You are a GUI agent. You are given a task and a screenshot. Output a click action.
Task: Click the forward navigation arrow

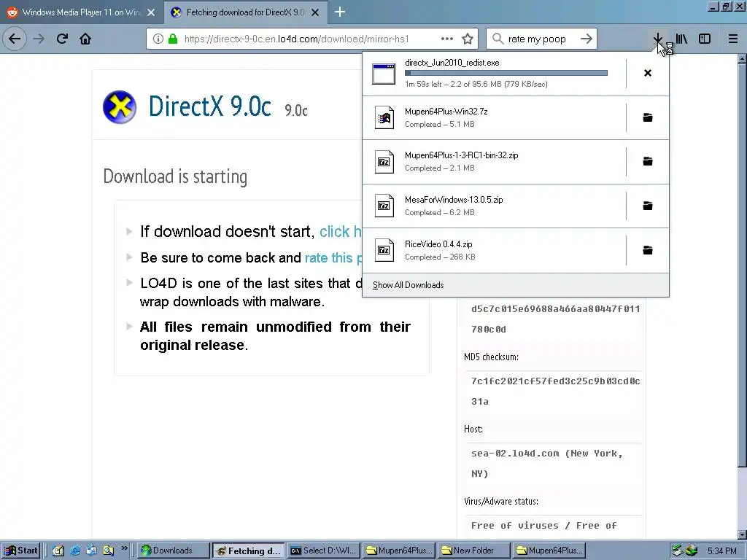(x=39, y=39)
